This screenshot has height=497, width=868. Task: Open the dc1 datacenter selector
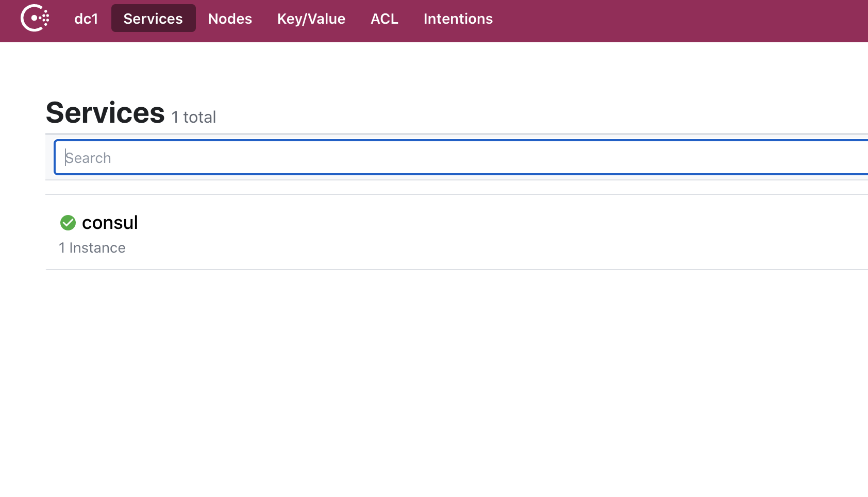coord(86,19)
